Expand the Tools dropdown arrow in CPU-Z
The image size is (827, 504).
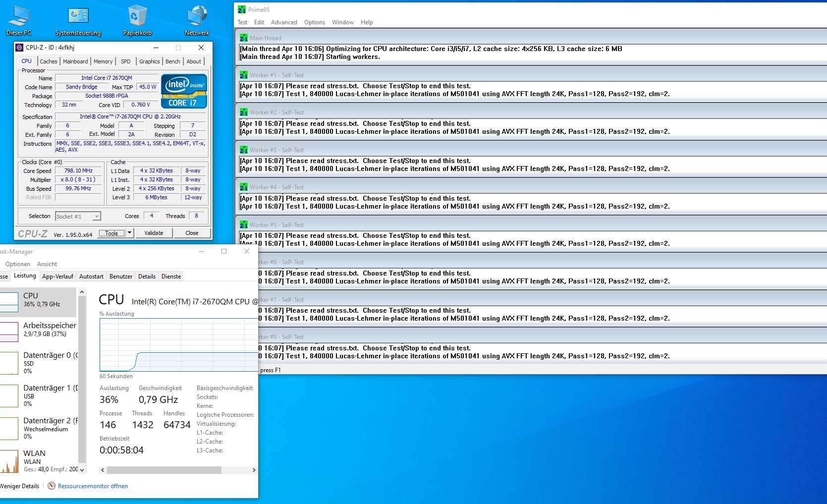click(x=130, y=233)
